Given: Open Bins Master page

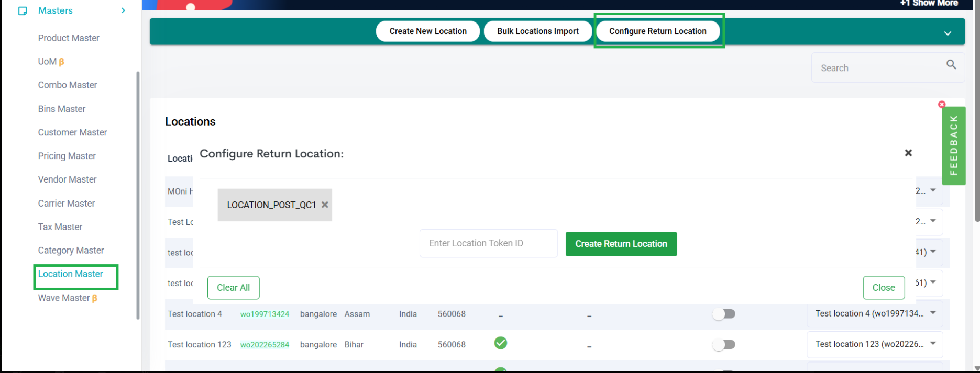Looking at the screenshot, I should (x=62, y=109).
